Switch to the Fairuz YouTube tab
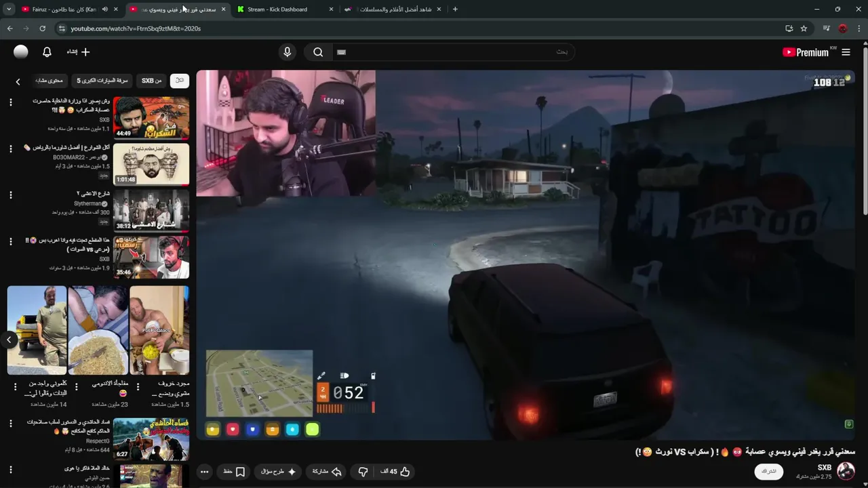Image resolution: width=868 pixels, height=488 pixels. tap(64, 9)
